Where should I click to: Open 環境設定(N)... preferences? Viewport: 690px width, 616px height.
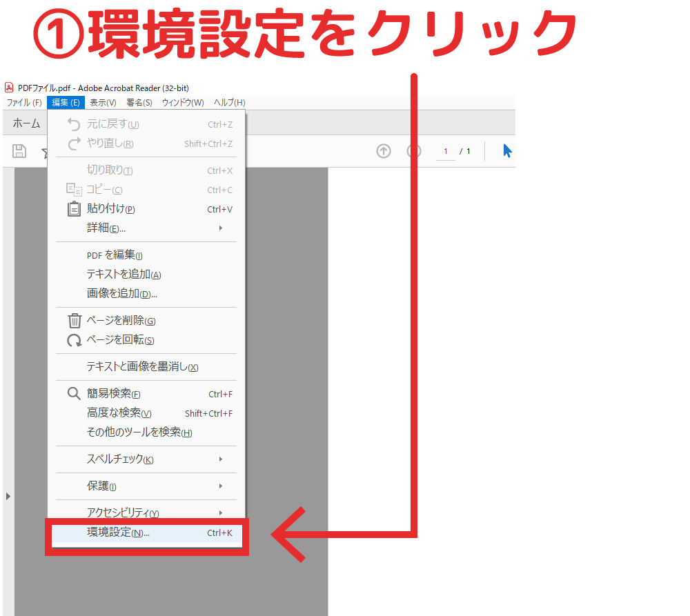146,533
